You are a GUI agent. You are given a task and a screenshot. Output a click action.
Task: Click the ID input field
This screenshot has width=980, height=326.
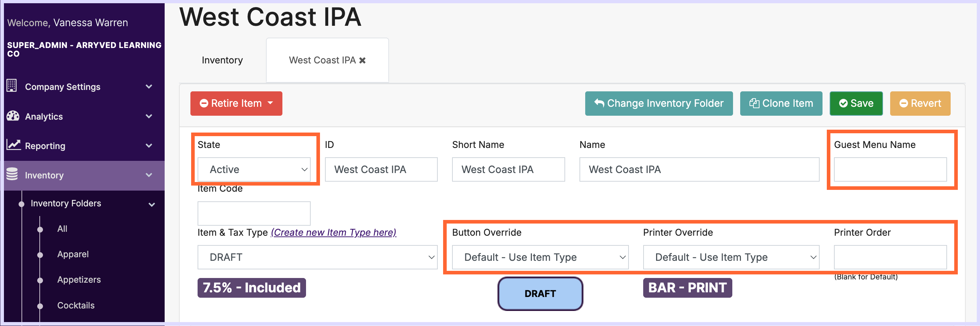pyautogui.click(x=381, y=169)
